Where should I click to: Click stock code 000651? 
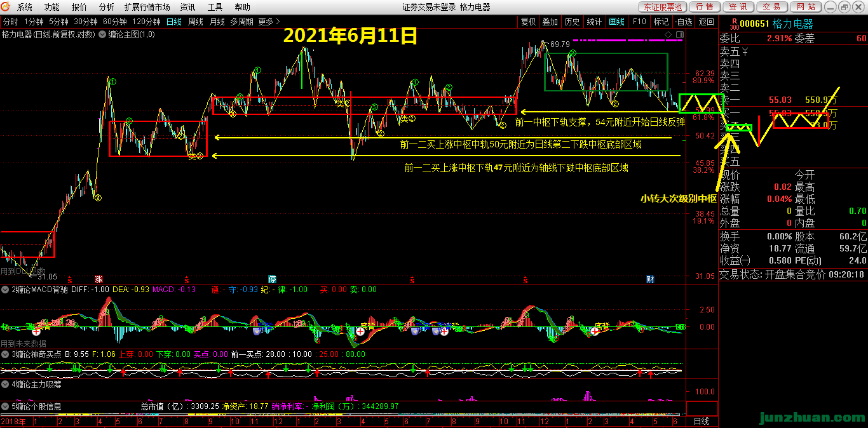[x=755, y=24]
